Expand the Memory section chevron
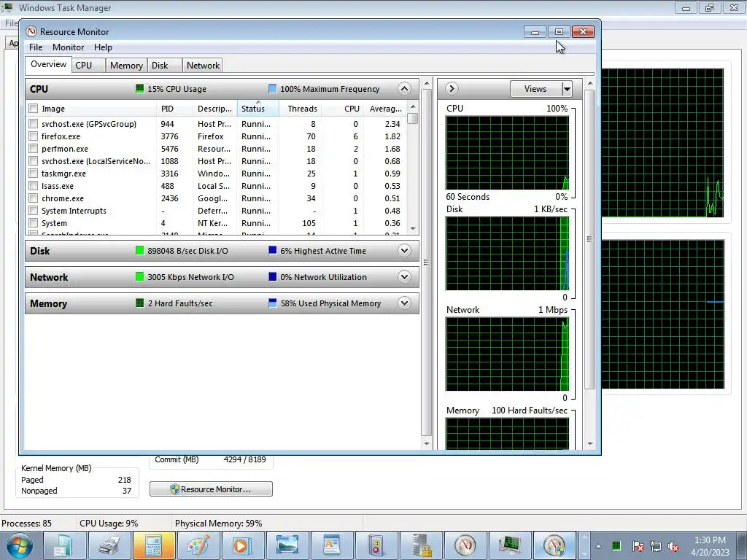This screenshot has width=747, height=560. point(404,303)
